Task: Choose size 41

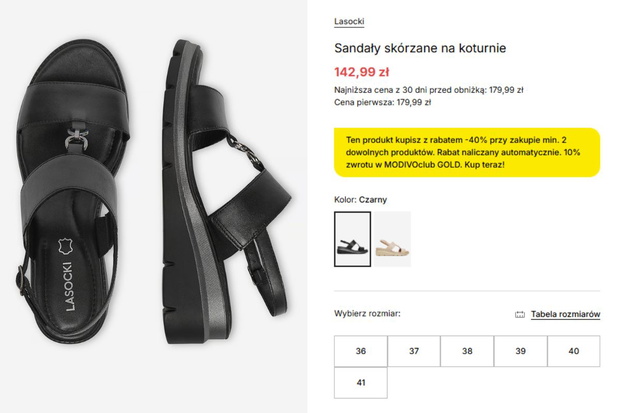Action: pyautogui.click(x=361, y=383)
